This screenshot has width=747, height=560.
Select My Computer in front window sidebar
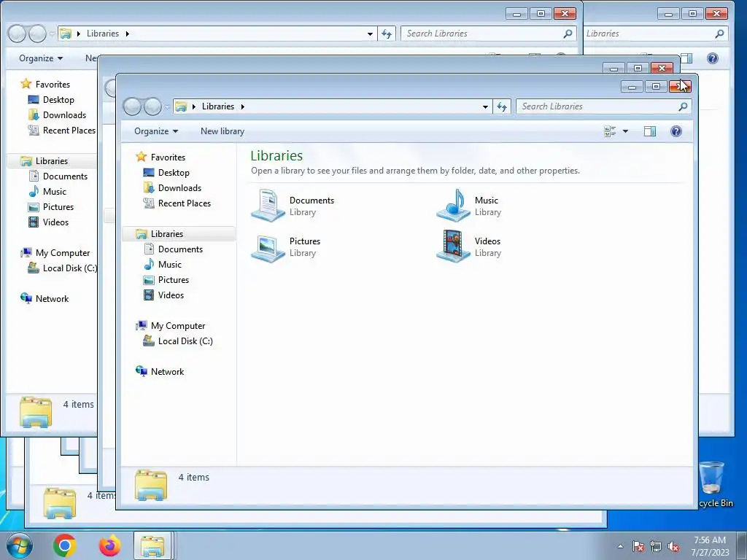point(171,326)
